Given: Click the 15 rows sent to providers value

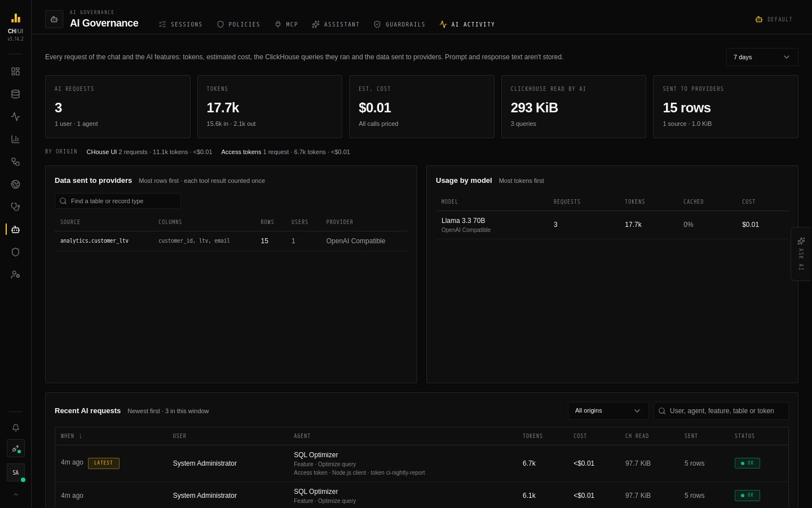Looking at the screenshot, I should (x=686, y=108).
